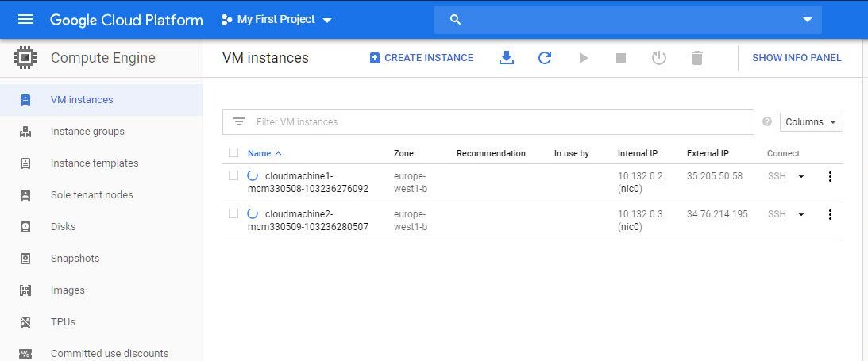Click external IP 35.205.50.58
868x361 pixels.
(x=715, y=176)
